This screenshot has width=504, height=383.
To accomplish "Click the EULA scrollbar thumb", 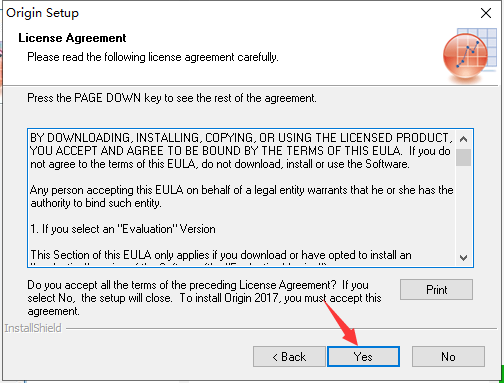I will tap(463, 157).
